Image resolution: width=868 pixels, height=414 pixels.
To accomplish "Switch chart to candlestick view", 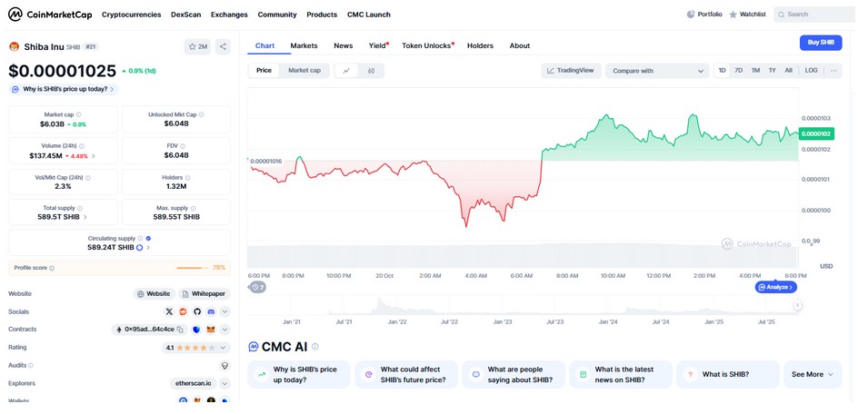I will coord(371,70).
